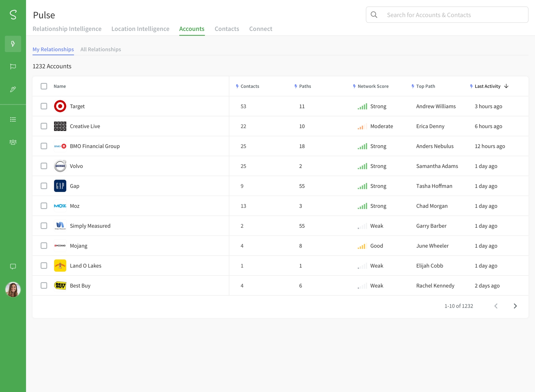535x392 pixels.
Task: Click the BMO Financial Group logo
Action: (x=60, y=146)
